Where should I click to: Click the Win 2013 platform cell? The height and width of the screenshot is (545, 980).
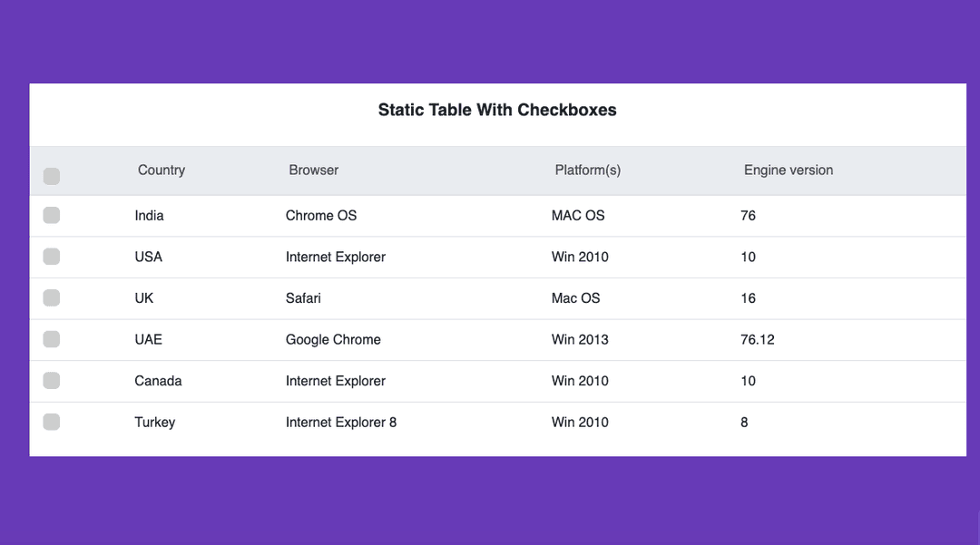[x=580, y=339]
